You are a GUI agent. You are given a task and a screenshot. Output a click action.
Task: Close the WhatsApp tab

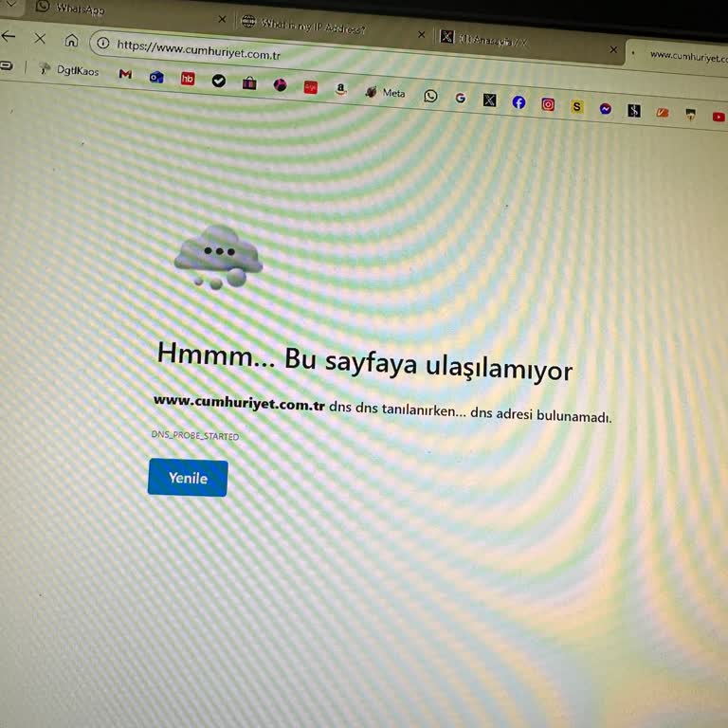(223, 19)
